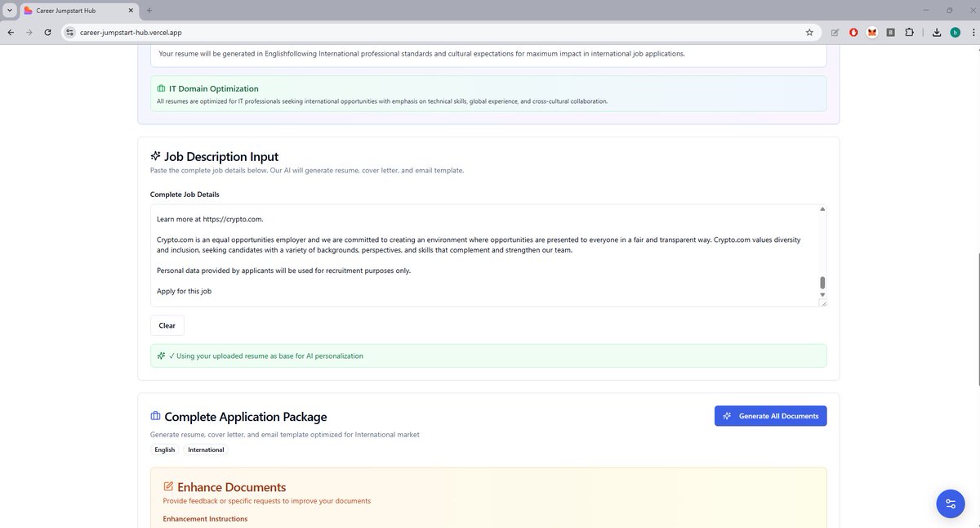The width and height of the screenshot is (980, 528).
Task: Open new tab with plus button
Action: click(149, 10)
